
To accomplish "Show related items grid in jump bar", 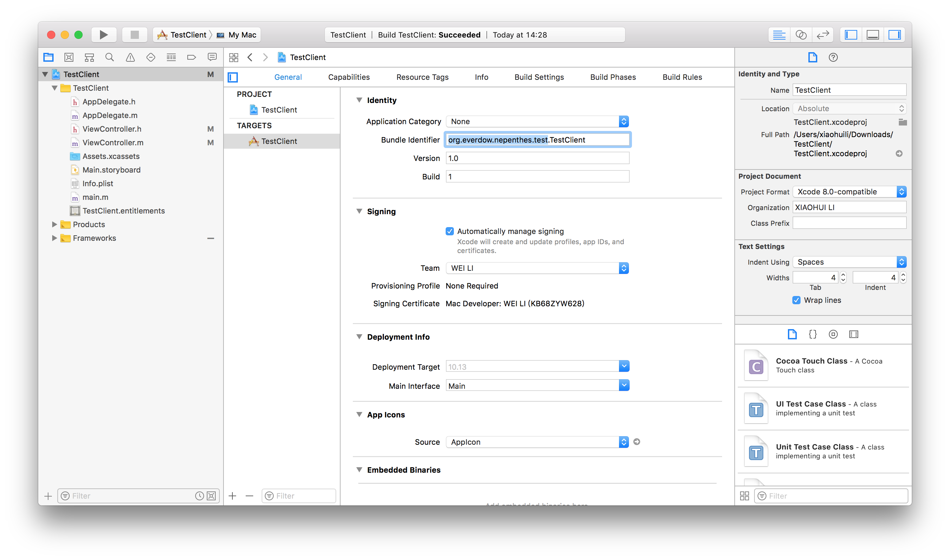I will point(234,57).
